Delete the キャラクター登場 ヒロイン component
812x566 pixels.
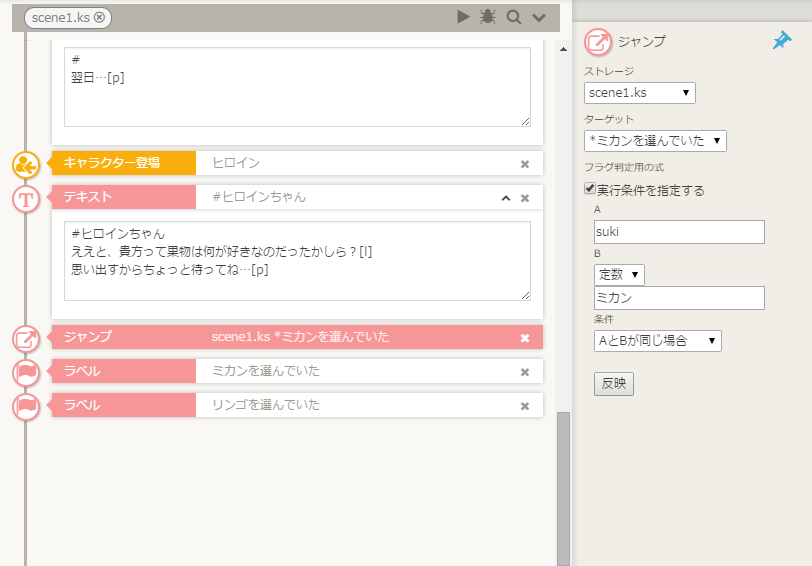tap(525, 164)
